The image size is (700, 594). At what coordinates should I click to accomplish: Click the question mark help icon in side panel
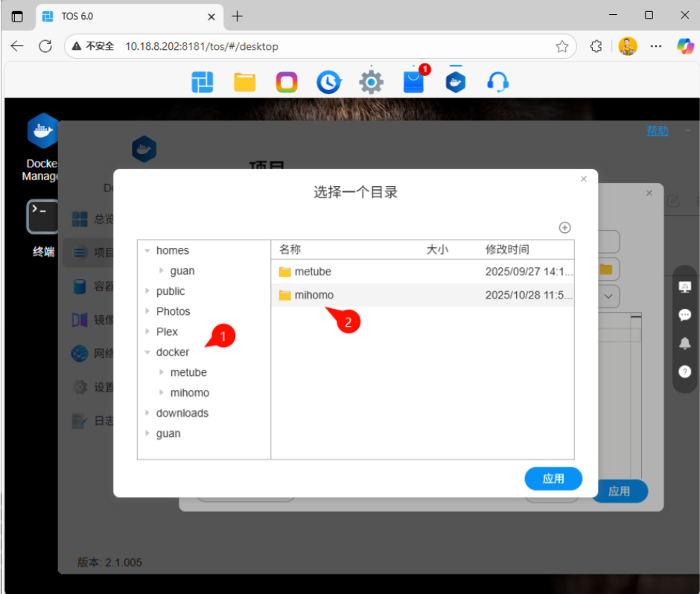coord(685,371)
